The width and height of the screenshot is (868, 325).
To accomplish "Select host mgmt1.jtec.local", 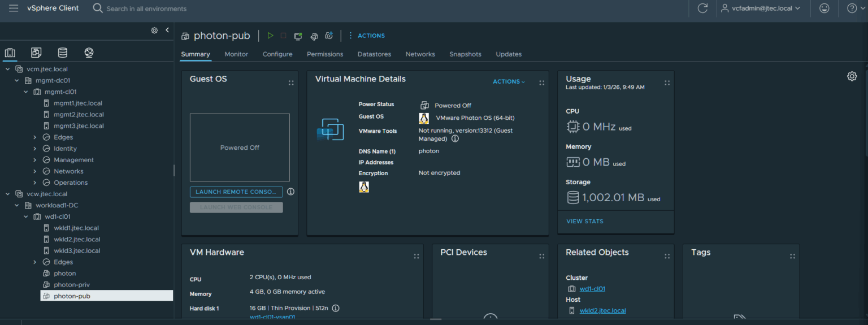I will [x=78, y=103].
